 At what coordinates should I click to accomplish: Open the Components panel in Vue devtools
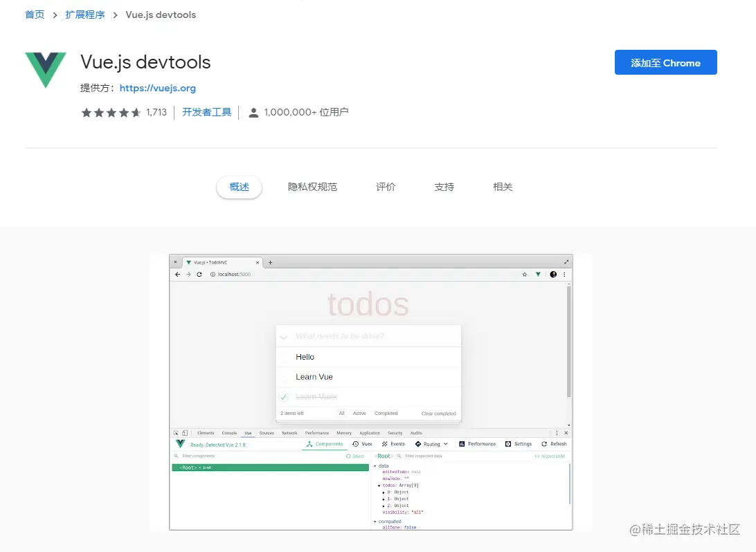(325, 444)
